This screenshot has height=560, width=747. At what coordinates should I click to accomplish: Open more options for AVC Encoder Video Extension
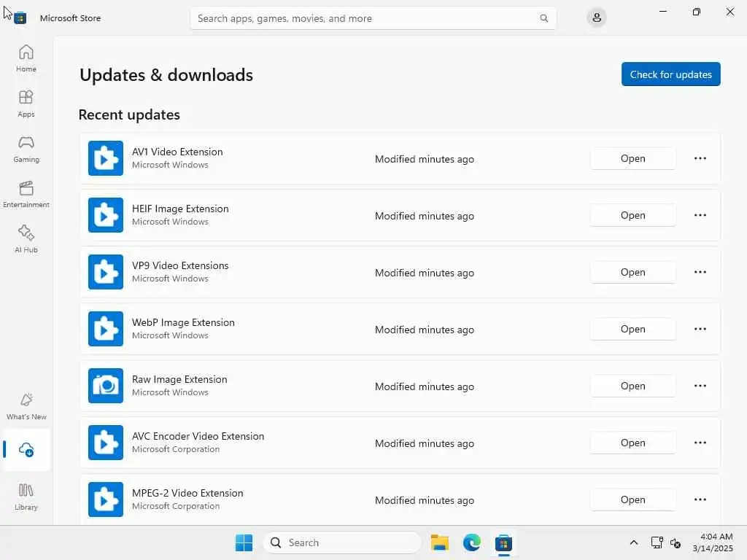pos(700,443)
